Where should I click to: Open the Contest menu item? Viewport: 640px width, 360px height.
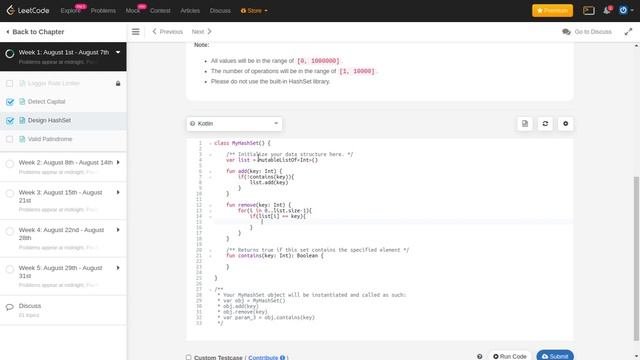[x=160, y=11]
